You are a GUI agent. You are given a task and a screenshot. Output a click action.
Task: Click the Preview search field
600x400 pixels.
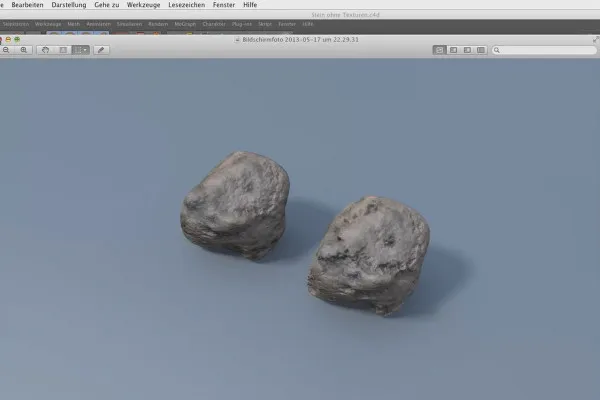(544, 50)
